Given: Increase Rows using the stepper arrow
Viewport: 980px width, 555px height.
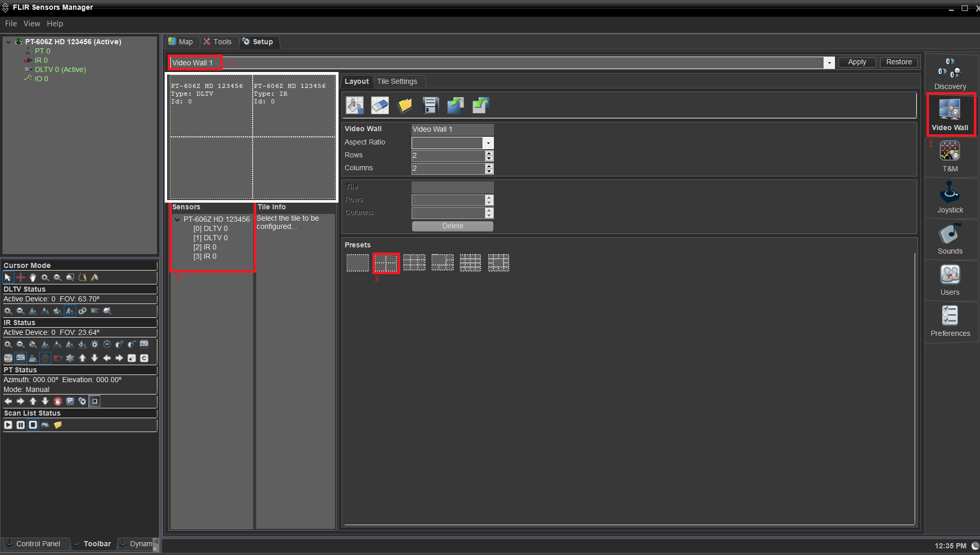Looking at the screenshot, I should pyautogui.click(x=489, y=153).
